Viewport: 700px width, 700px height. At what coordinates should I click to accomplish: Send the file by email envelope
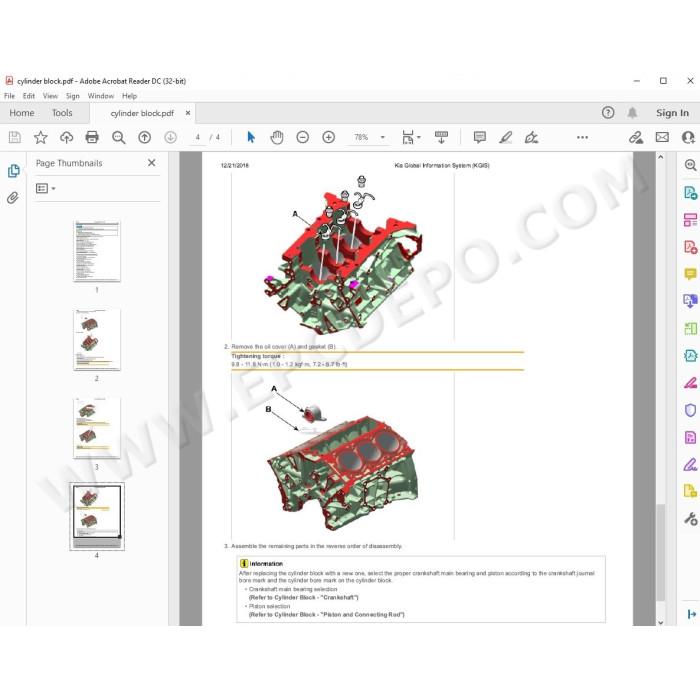[x=662, y=137]
